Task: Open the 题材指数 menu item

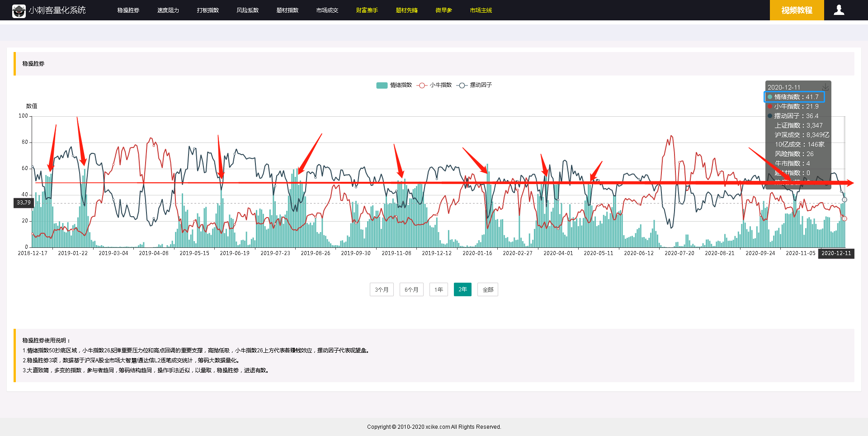Action: tap(288, 10)
